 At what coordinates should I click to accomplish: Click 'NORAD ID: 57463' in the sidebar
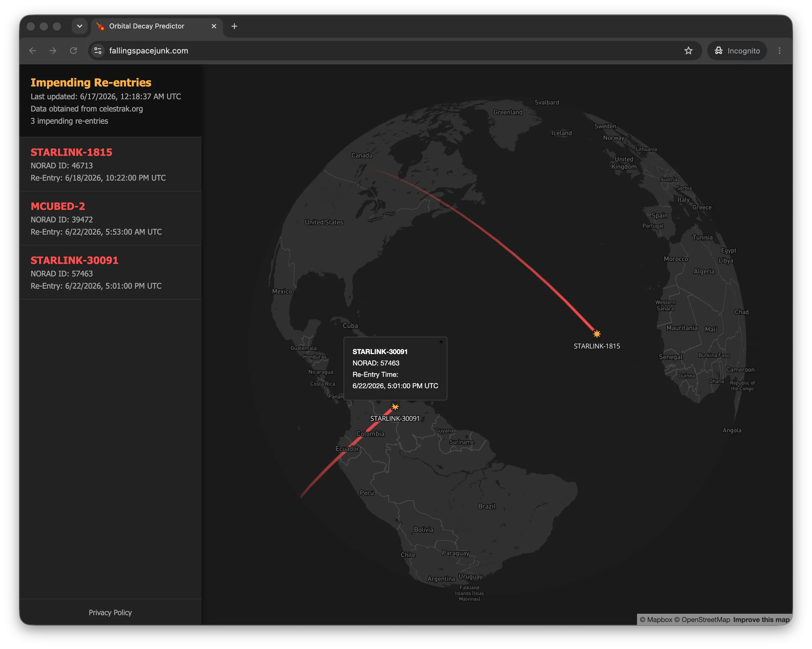click(x=62, y=274)
